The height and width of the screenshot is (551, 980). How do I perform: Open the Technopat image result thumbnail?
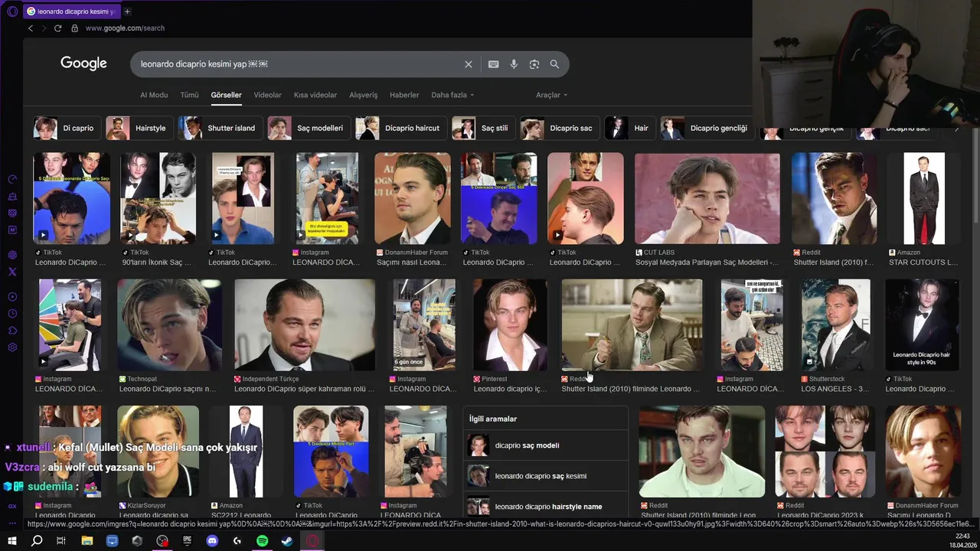[169, 324]
